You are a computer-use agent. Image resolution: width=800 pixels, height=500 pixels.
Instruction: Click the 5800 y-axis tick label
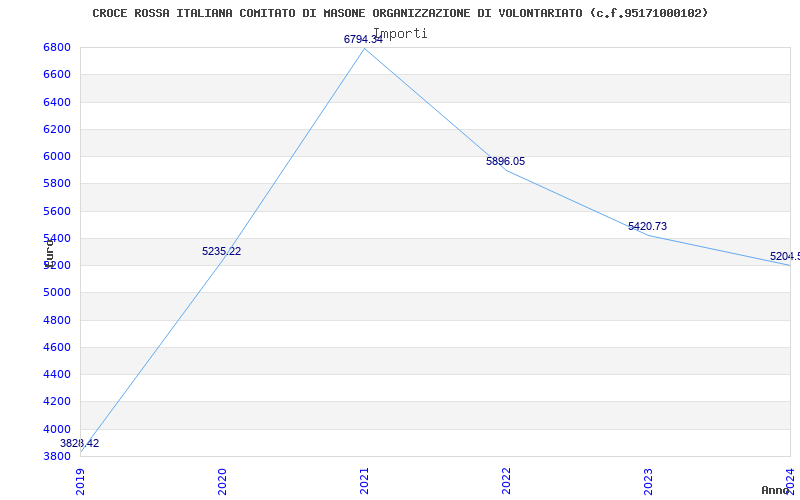pyautogui.click(x=57, y=183)
